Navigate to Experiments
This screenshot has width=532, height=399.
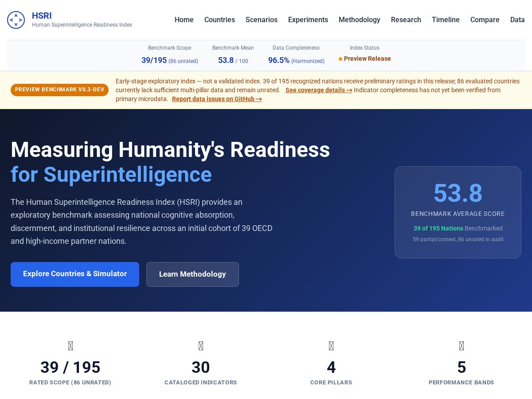(308, 20)
